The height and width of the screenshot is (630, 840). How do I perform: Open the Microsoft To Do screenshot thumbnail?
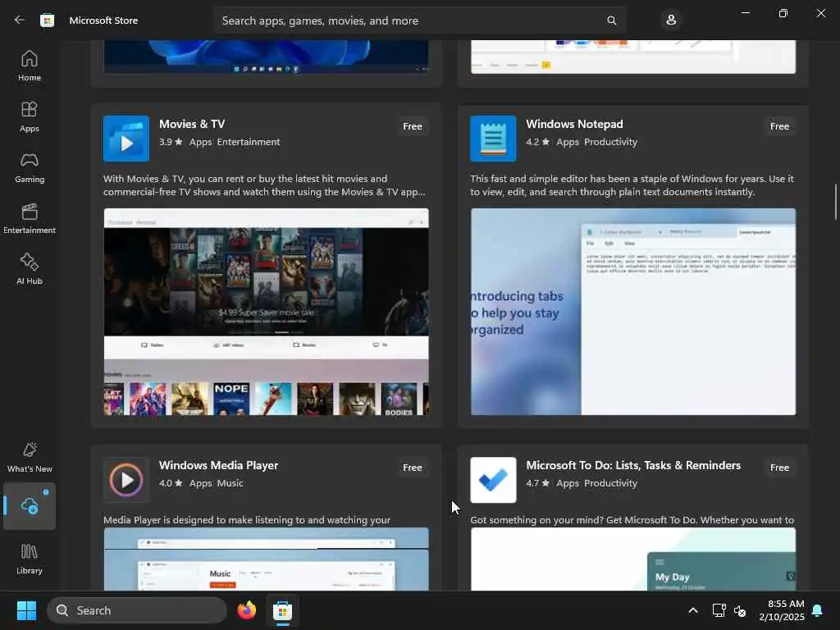click(633, 559)
